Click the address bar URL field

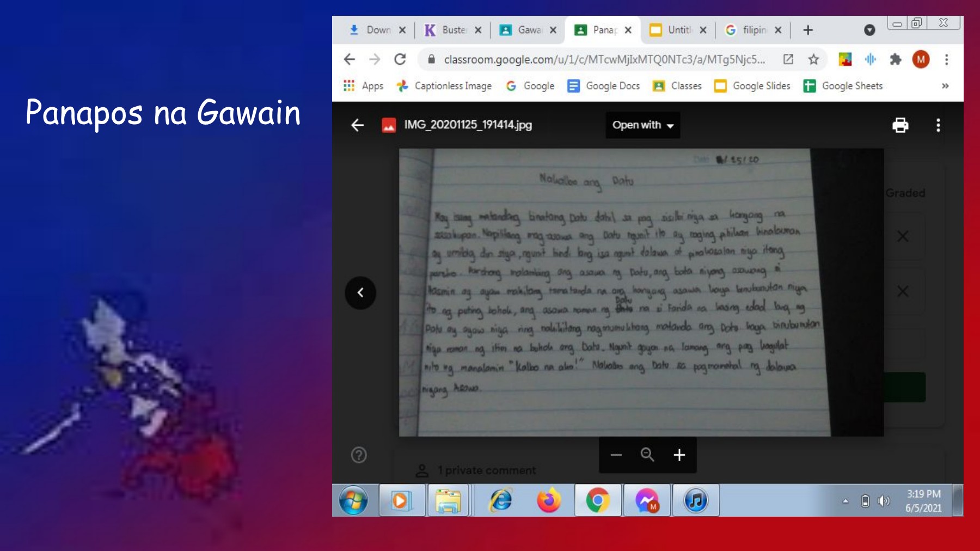click(x=604, y=59)
